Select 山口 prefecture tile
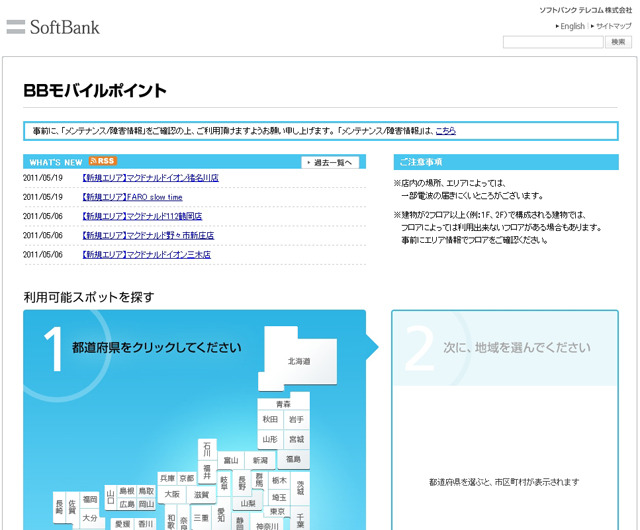This screenshot has width=640, height=530. pyautogui.click(x=111, y=497)
